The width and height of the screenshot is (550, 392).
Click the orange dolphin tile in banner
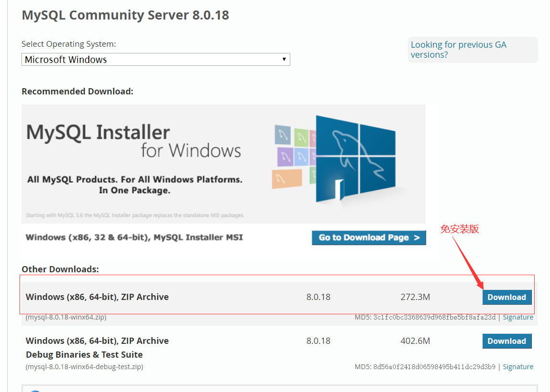(x=287, y=179)
